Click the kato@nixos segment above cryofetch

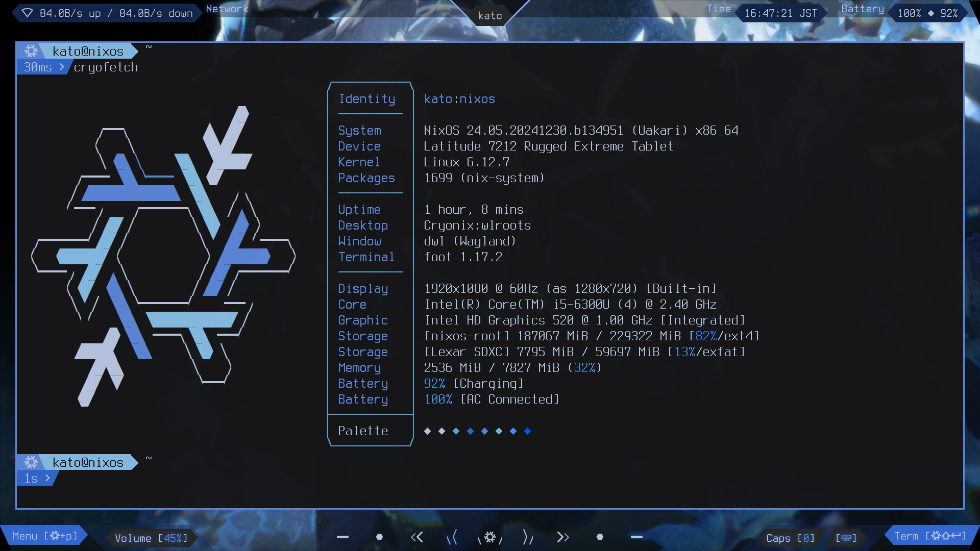pyautogui.click(x=88, y=52)
